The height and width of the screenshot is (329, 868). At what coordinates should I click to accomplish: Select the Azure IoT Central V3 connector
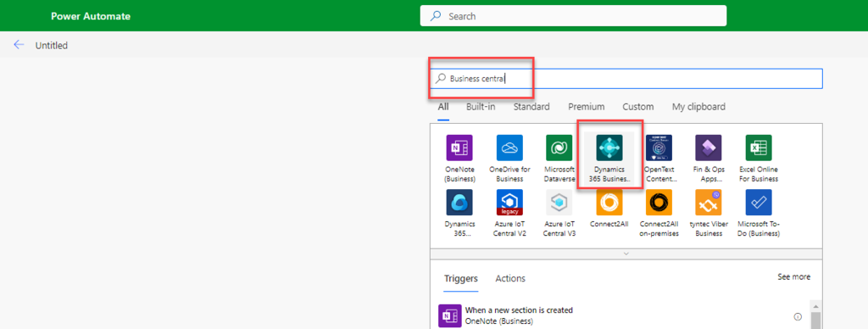tap(559, 202)
